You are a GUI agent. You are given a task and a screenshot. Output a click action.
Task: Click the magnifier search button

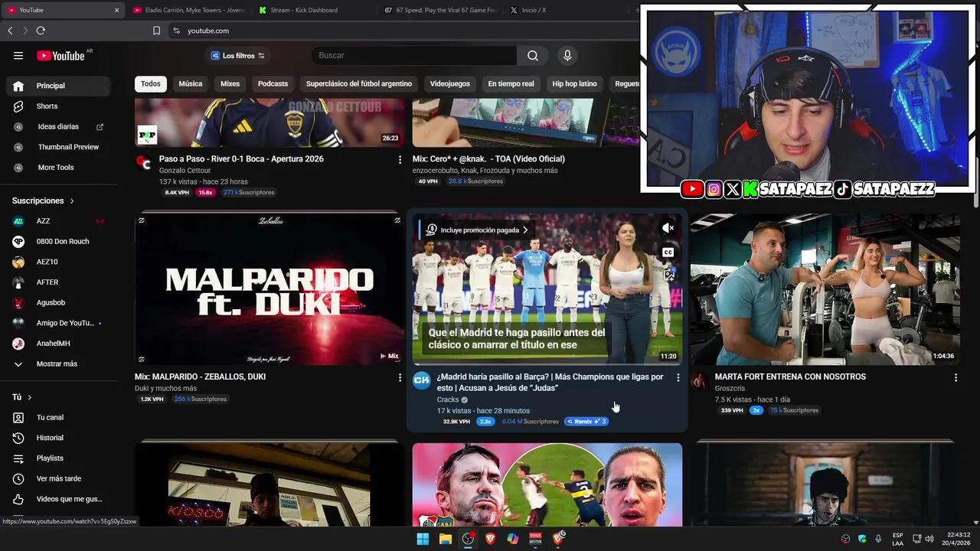[533, 55]
